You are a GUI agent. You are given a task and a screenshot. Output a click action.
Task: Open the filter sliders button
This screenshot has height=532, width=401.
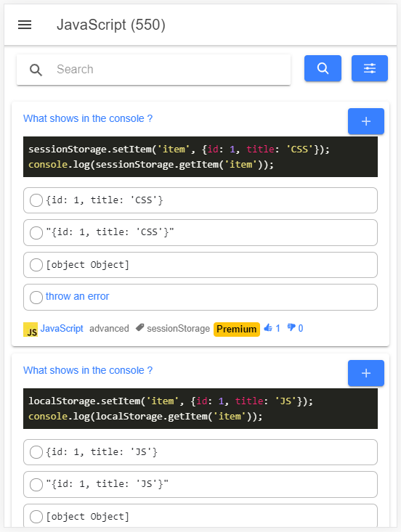[x=370, y=68]
